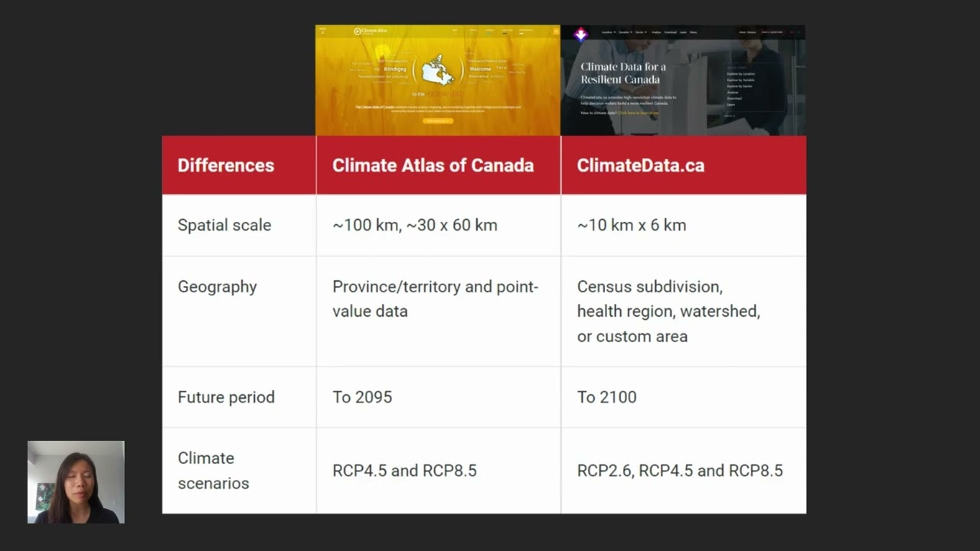
Task: Click the Climate Atlas logo in yellow screenshot
Action: pos(371,31)
